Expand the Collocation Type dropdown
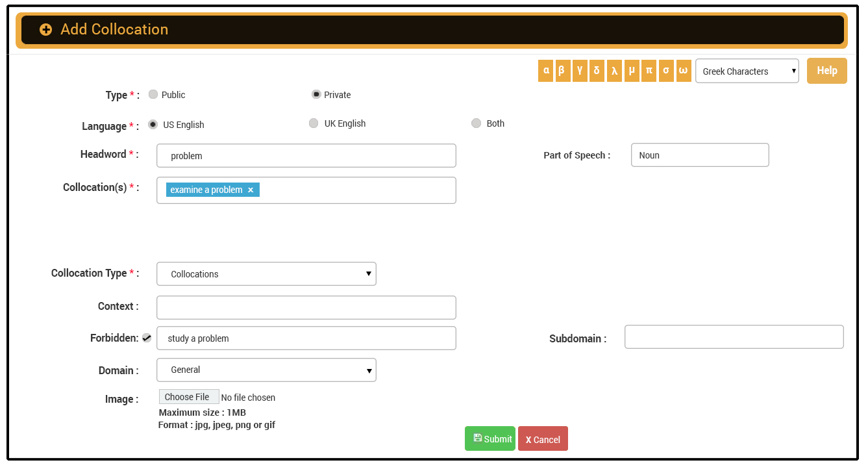Viewport: 868px width, 469px height. pyautogui.click(x=266, y=274)
